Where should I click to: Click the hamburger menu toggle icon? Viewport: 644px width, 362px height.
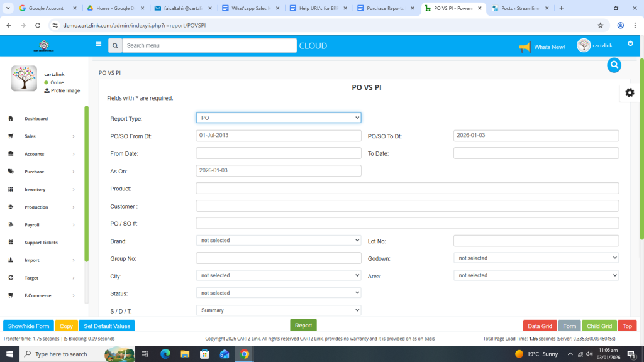click(98, 45)
